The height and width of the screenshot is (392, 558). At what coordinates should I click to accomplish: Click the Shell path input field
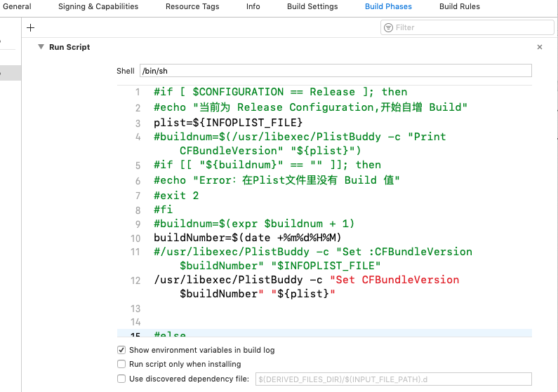pyautogui.click(x=336, y=70)
